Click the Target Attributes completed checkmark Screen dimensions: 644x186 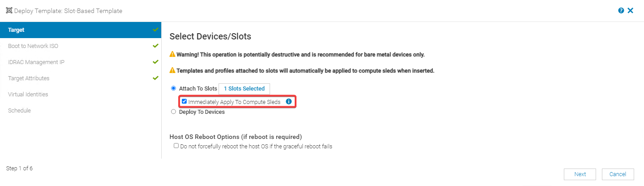(x=155, y=78)
